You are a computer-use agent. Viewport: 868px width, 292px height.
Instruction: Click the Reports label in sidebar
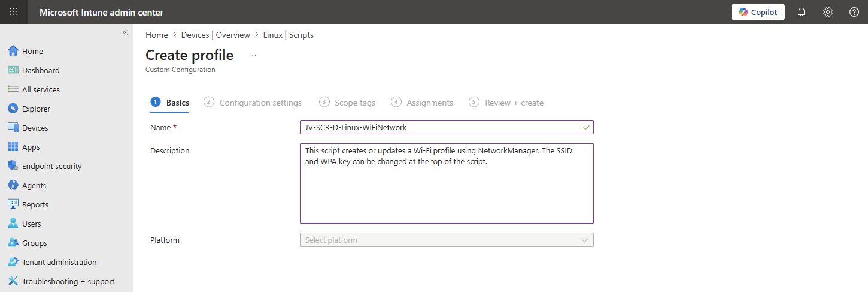tap(35, 204)
